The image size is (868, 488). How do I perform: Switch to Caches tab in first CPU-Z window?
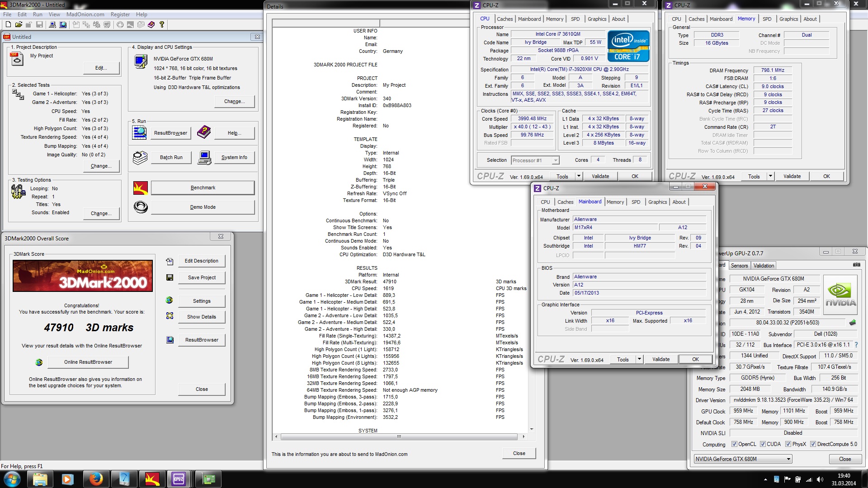coord(505,19)
